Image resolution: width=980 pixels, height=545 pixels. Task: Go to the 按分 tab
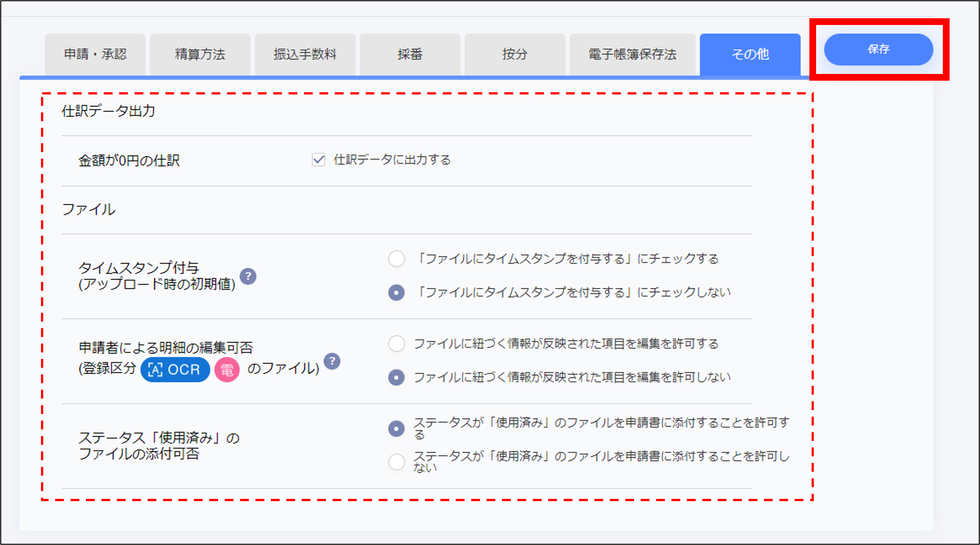[515, 54]
